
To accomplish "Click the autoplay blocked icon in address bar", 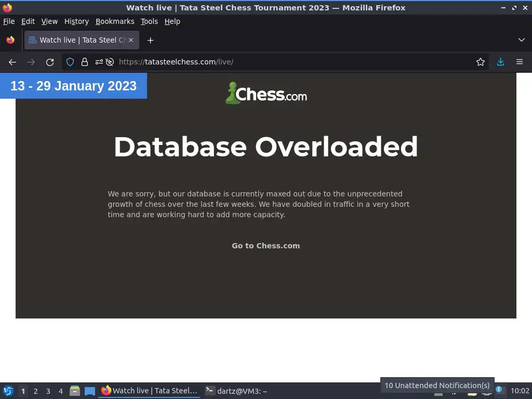I will (x=110, y=62).
